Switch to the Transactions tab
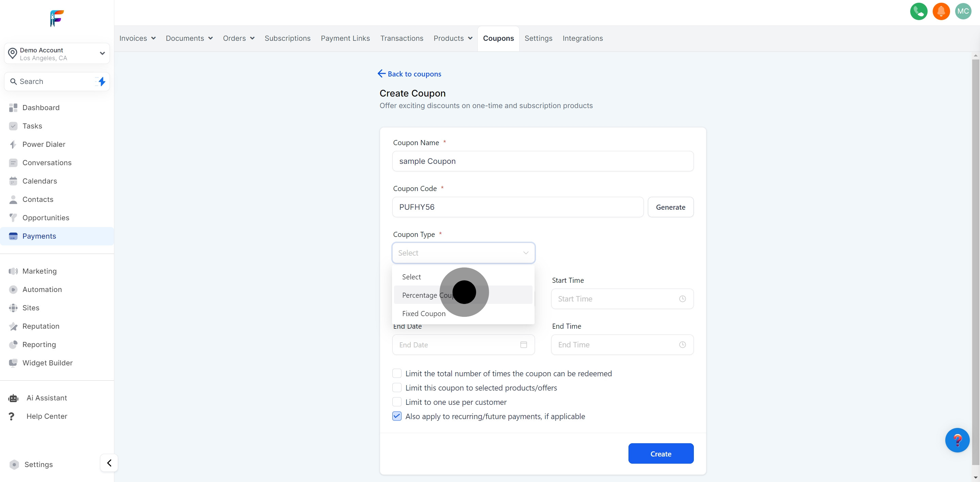980x482 pixels. [x=402, y=38]
